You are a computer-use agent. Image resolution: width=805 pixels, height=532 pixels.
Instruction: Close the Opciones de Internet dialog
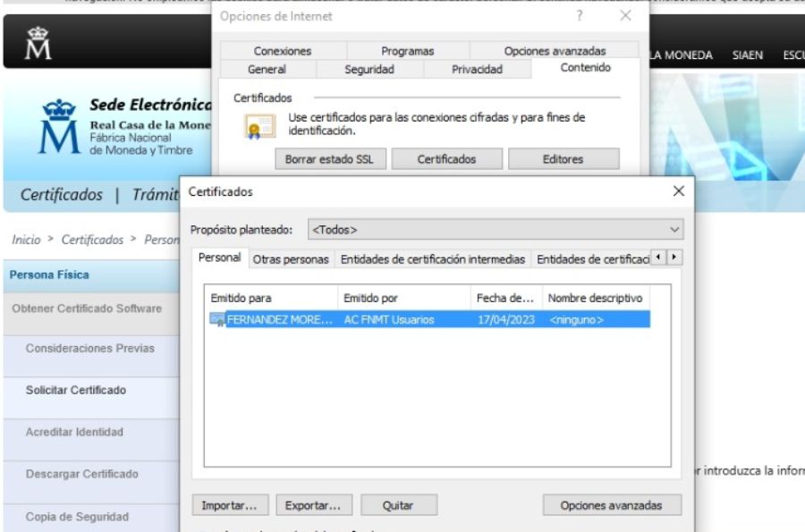[x=625, y=16]
